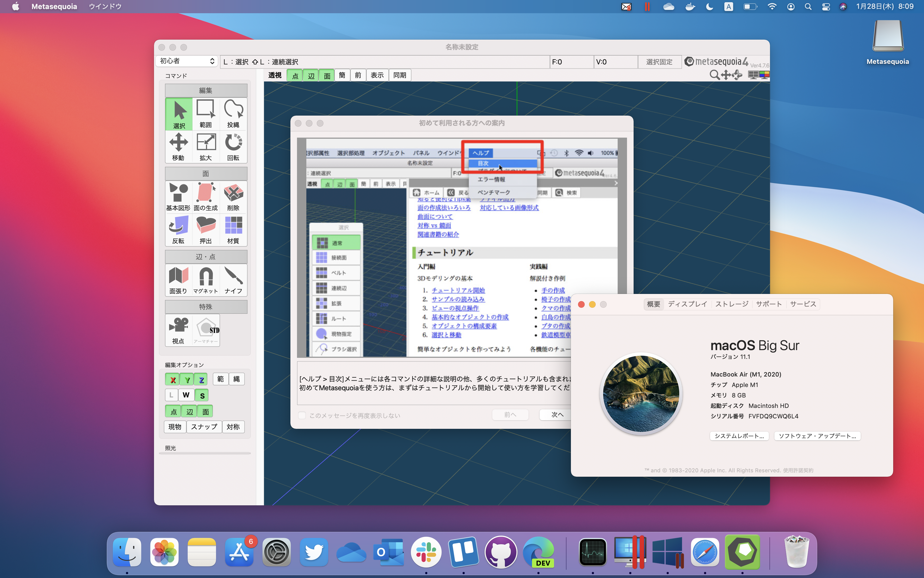This screenshot has width=924, height=578.
Task: Click the 同期 sync button in view header
Action: click(400, 75)
